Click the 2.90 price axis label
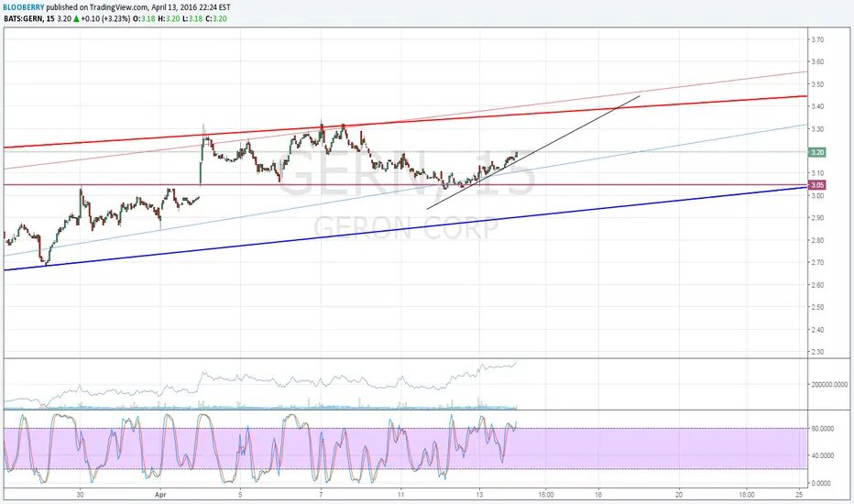 (817, 218)
